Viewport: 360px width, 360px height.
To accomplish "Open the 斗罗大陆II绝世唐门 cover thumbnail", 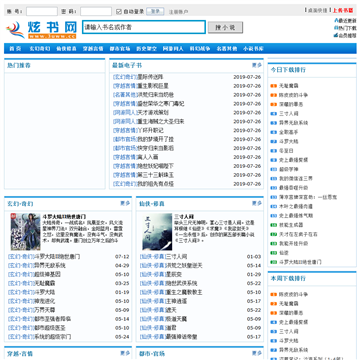I will coord(25,232).
